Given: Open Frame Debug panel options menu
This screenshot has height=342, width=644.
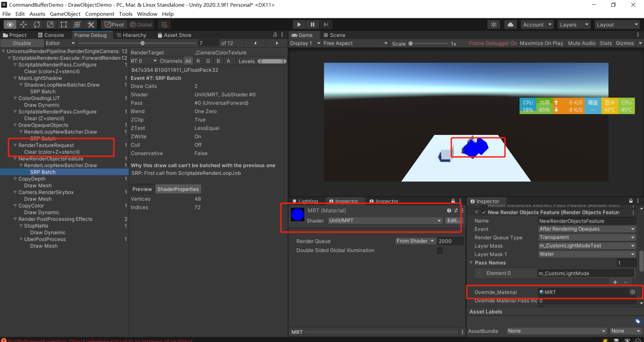Looking at the screenshot, I should [282, 35].
